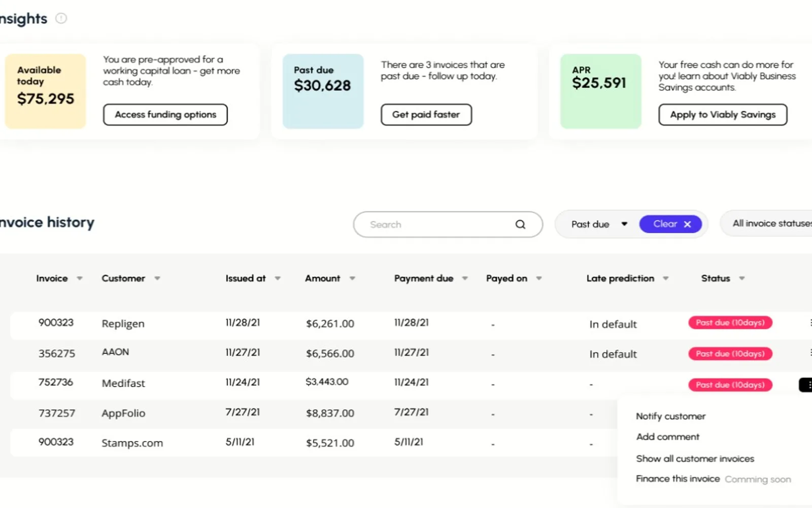Sort by Invoice column arrow
This screenshot has height=508, width=812.
[80, 278]
